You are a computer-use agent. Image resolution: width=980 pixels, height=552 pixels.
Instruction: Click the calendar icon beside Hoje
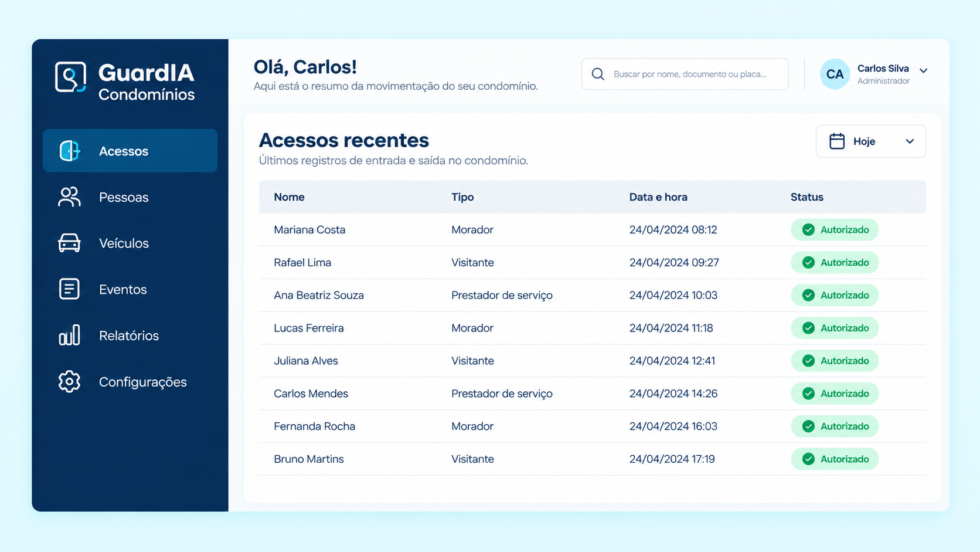point(837,141)
